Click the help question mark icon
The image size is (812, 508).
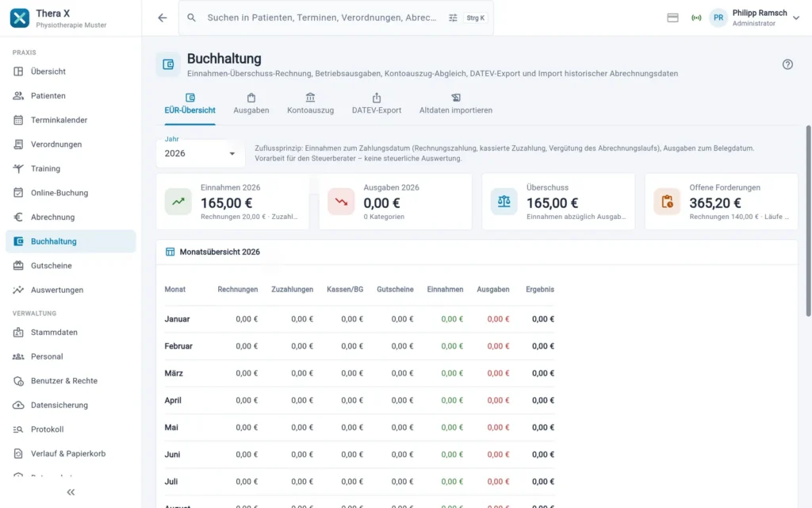[x=787, y=64]
